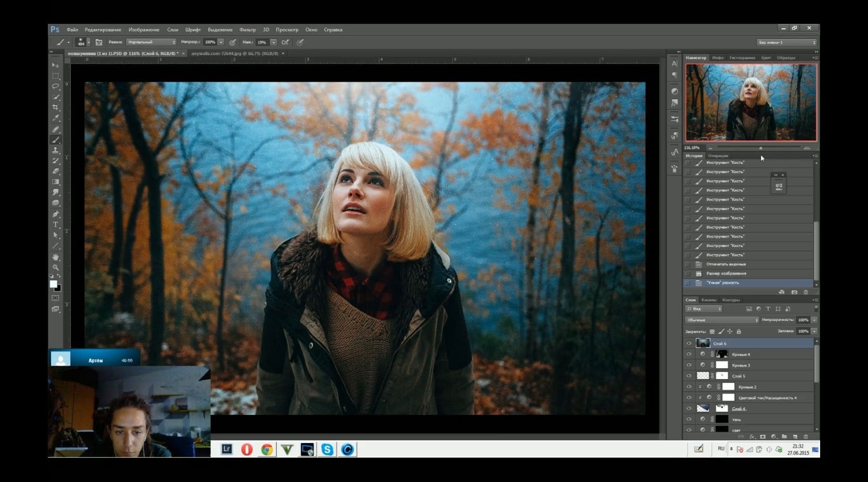
Task: Select the Crop tool
Action: coord(56,108)
